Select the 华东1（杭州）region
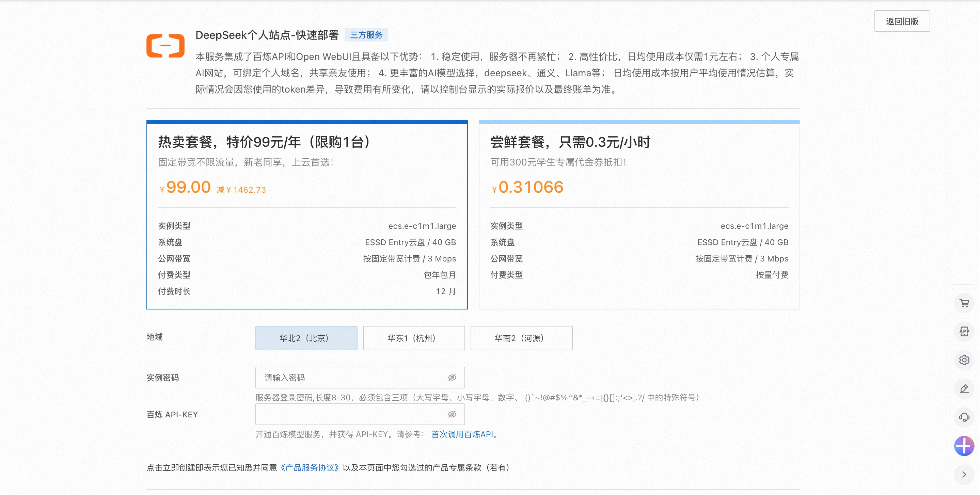This screenshot has height=495, width=980. [413, 338]
